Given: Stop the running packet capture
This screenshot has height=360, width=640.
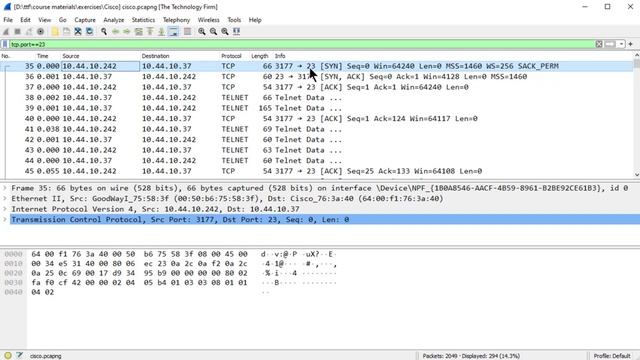Looking at the screenshot, I should pos(18,31).
